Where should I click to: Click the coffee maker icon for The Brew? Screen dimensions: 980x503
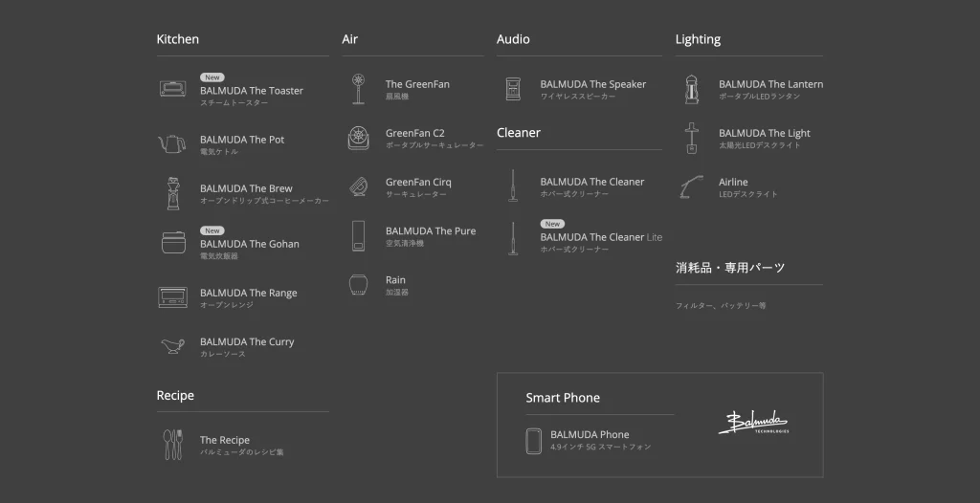172,193
